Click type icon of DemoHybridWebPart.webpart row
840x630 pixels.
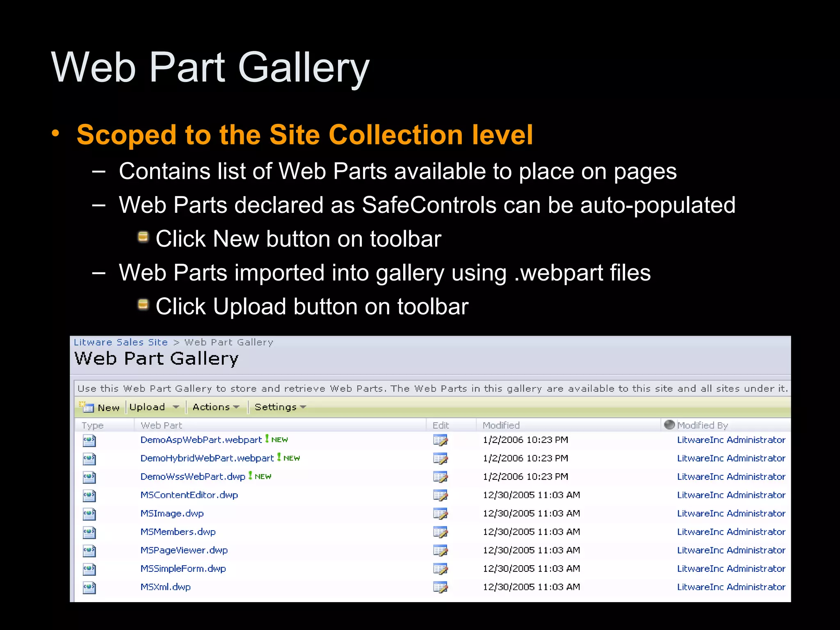tap(89, 459)
